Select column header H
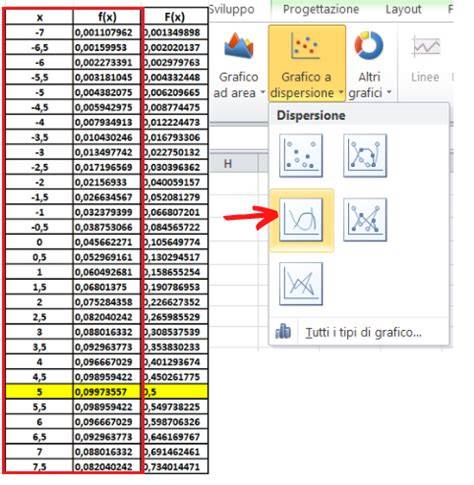Image resolution: width=474 pixels, height=485 pixels. (228, 164)
